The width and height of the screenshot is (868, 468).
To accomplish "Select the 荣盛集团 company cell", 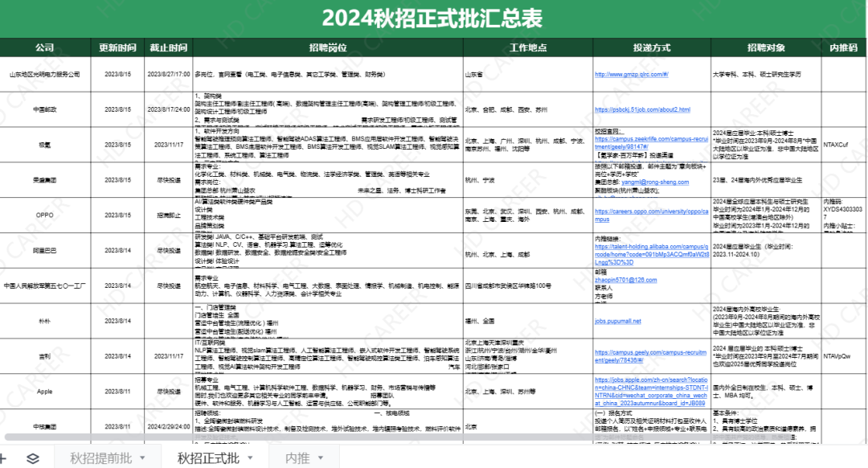I will [45, 180].
